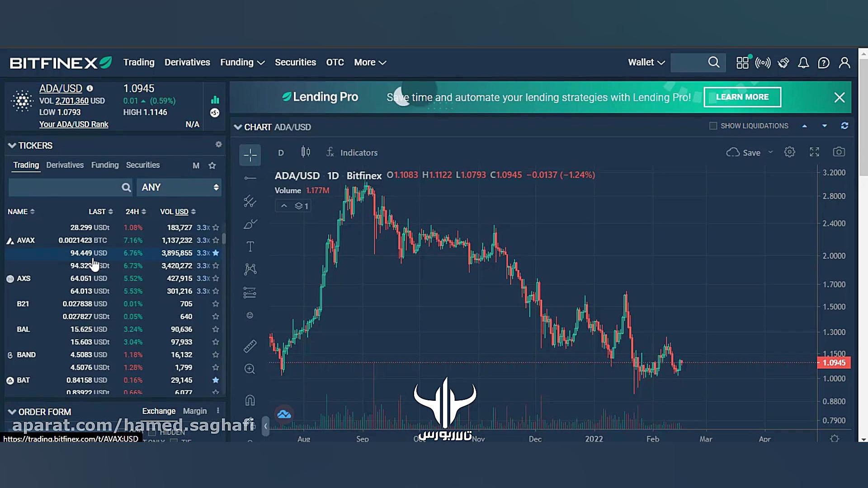Select the Margin order tab
The width and height of the screenshot is (868, 488).
tap(195, 411)
